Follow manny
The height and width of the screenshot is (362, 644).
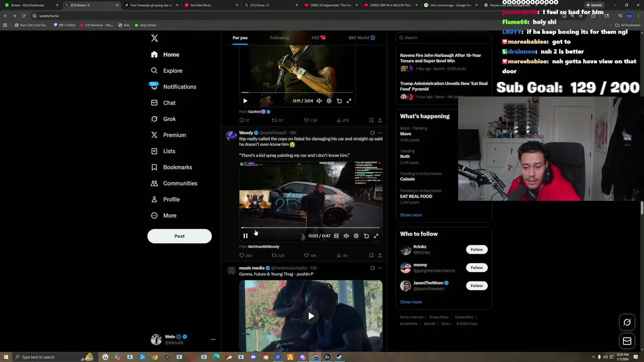pos(476,267)
